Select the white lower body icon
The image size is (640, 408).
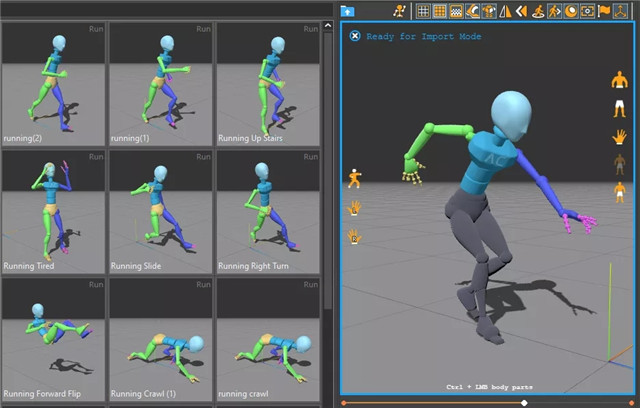tap(619, 108)
